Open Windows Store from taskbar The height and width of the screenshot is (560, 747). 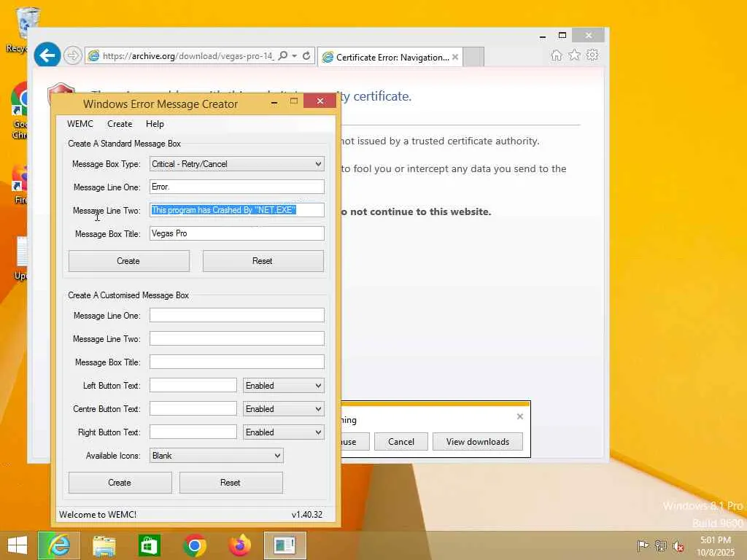(149, 545)
